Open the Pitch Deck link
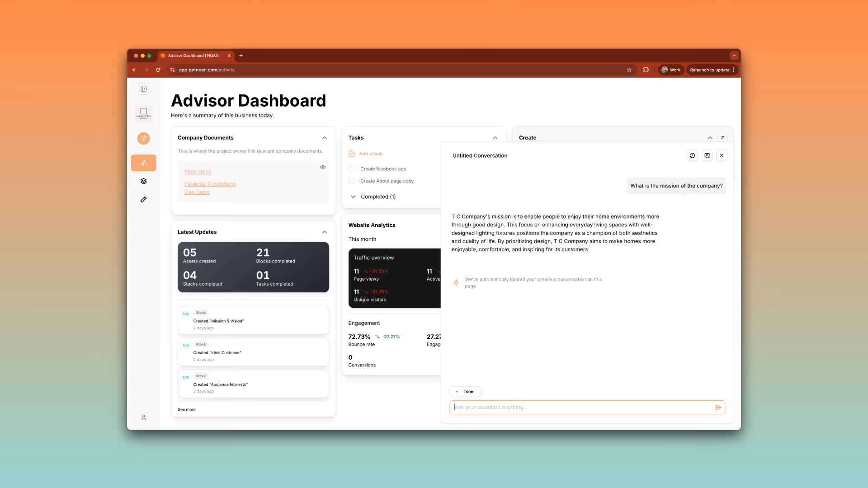 pos(198,172)
